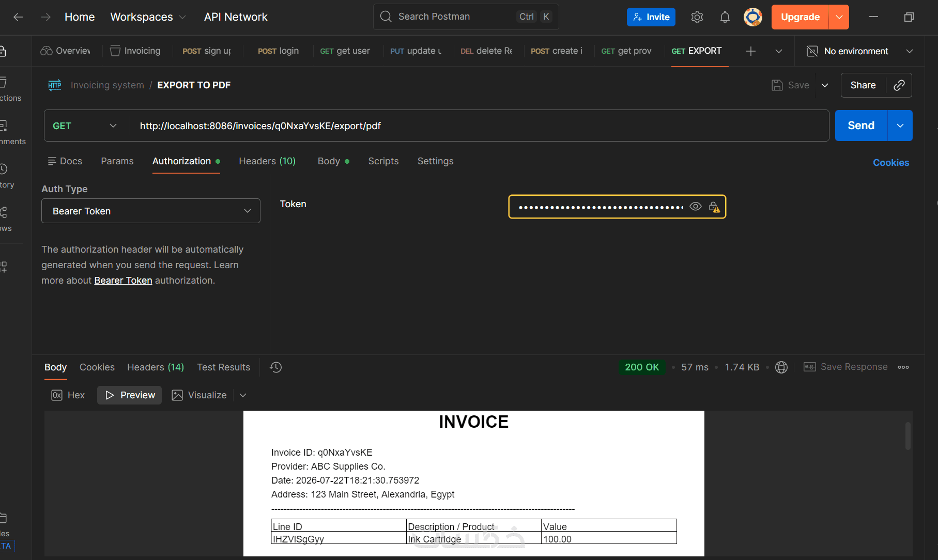Open the Cookies manager link
The height and width of the screenshot is (560, 938).
pos(891,163)
